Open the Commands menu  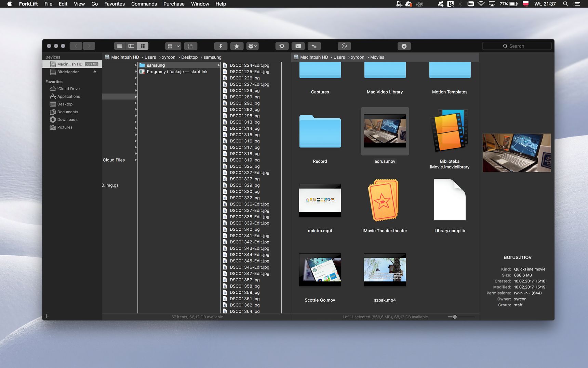[144, 4]
